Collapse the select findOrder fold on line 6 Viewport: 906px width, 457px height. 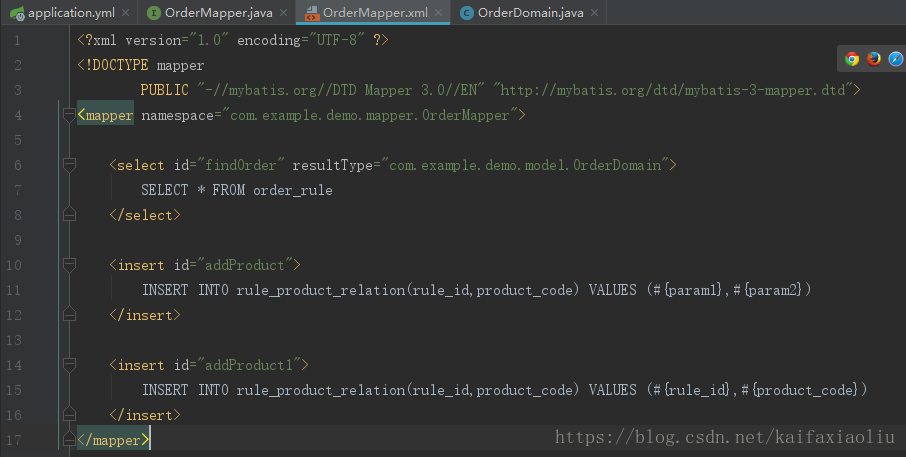tap(69, 165)
